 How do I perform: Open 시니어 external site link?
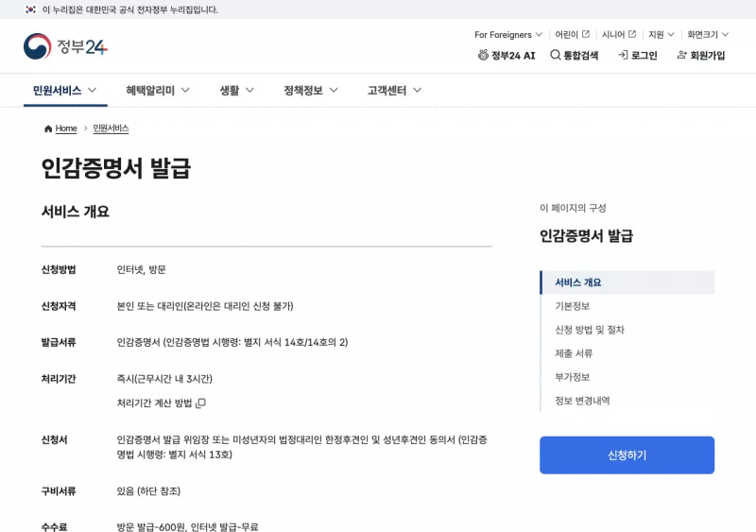(x=619, y=34)
